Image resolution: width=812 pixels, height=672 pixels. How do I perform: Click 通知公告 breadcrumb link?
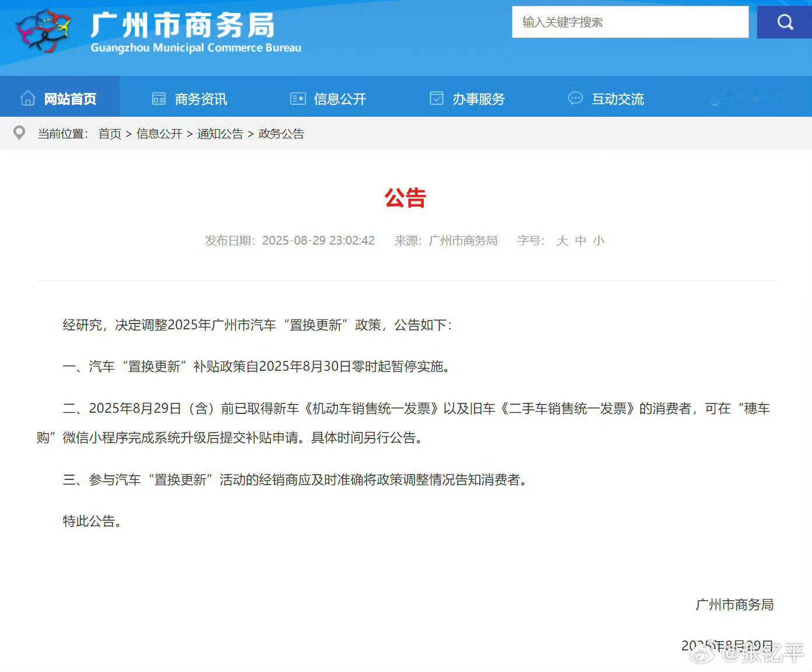[220, 134]
